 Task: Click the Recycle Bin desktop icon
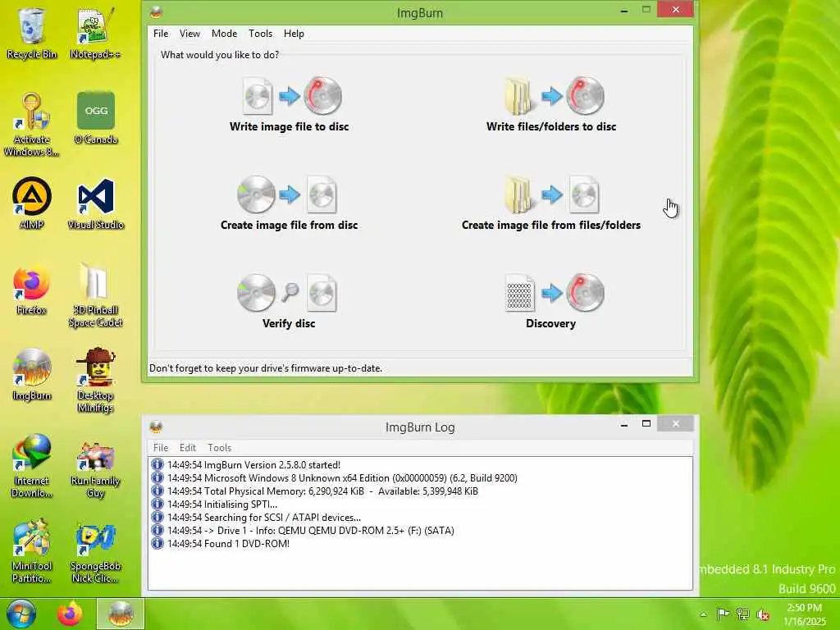32,33
